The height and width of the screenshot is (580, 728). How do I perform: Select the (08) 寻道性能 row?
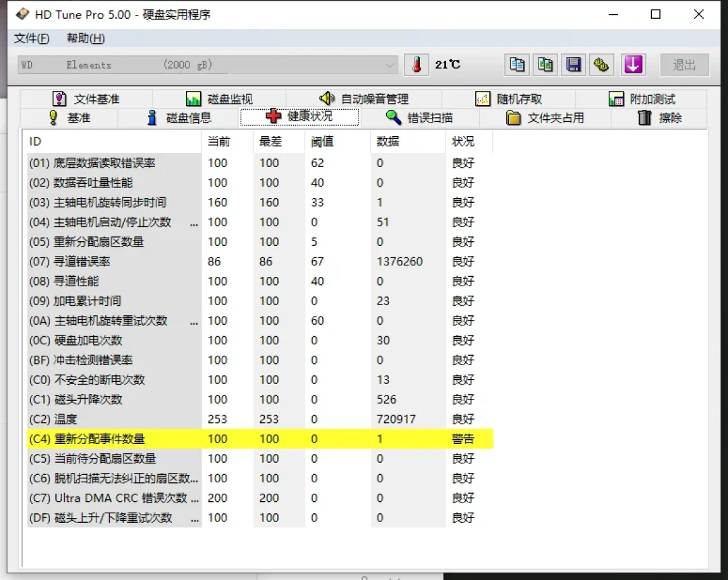click(260, 281)
